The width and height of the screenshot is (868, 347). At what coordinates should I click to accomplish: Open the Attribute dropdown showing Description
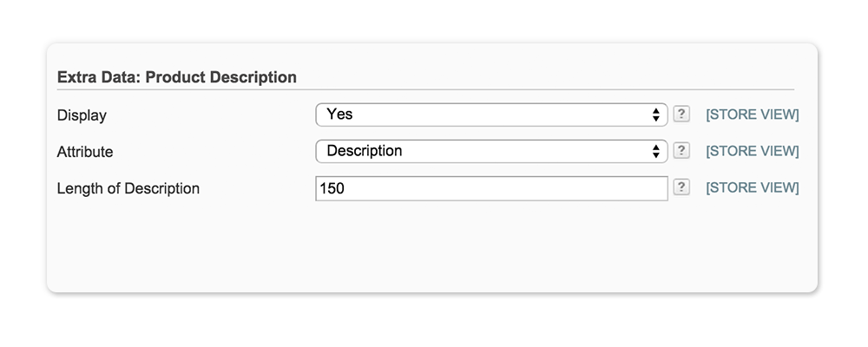[490, 151]
